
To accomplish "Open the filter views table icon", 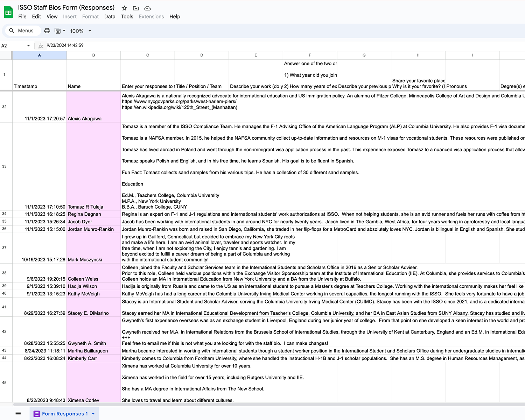I will click(x=58, y=31).
